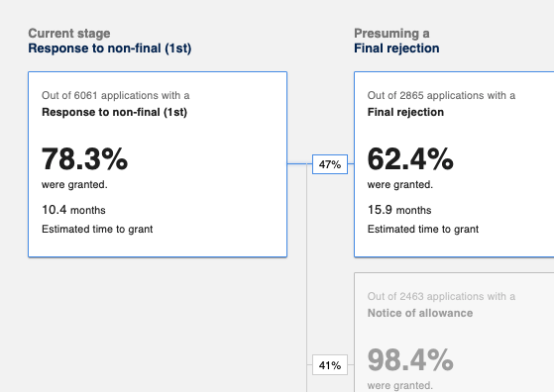Click the 10.4 months time estimate

coord(73,210)
